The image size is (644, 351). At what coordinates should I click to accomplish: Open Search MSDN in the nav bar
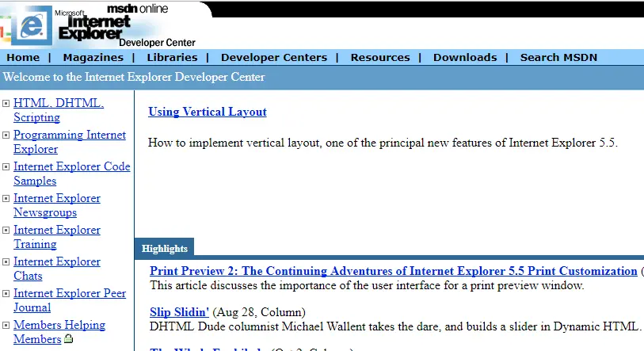tap(558, 58)
